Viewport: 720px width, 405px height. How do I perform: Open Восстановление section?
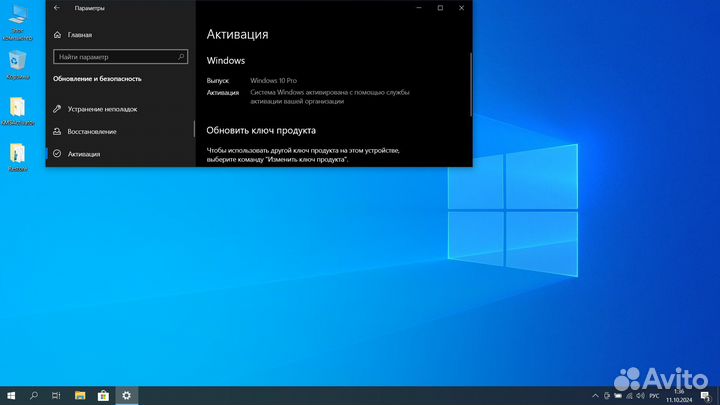[x=85, y=132]
